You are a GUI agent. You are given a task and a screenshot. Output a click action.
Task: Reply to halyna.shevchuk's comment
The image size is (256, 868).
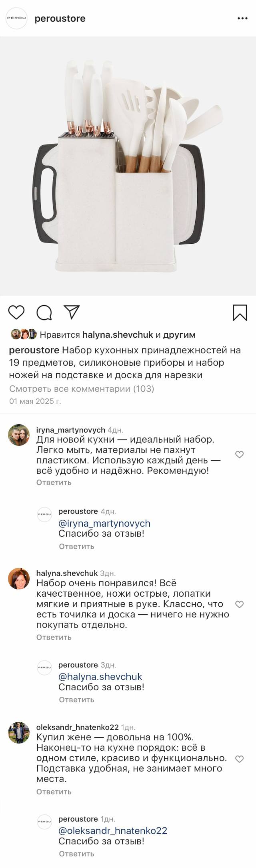(54, 637)
